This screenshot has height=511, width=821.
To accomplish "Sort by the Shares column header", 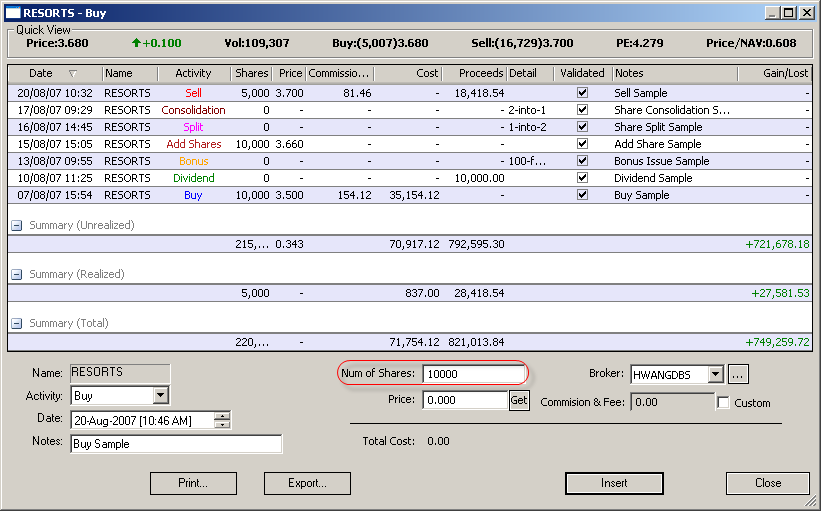I will coord(251,73).
